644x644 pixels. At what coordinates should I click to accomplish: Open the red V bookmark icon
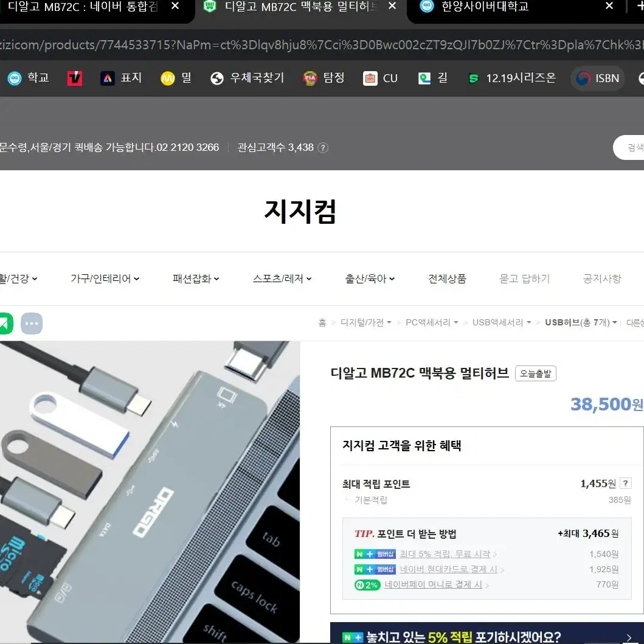point(75,78)
